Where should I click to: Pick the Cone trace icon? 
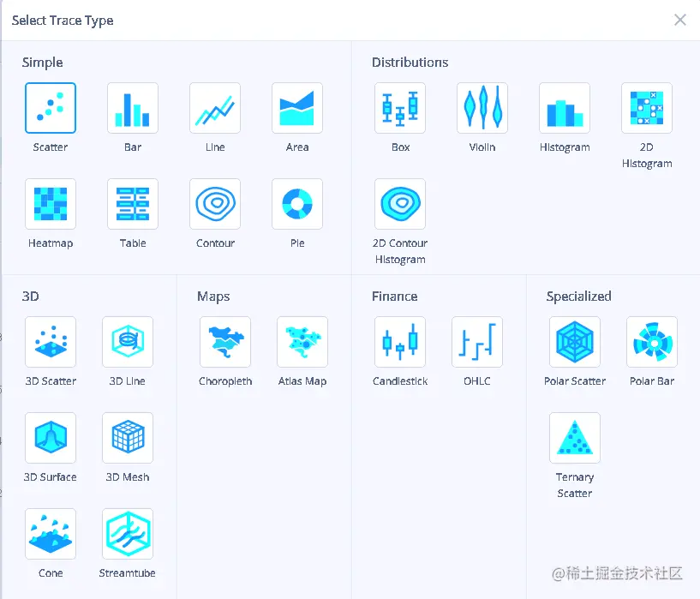coord(51,534)
